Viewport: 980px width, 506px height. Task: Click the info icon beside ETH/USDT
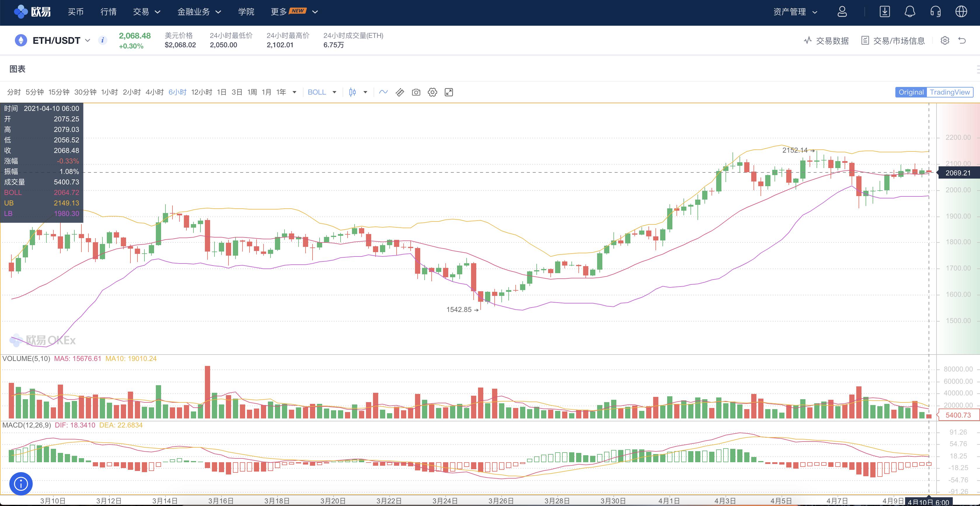point(102,40)
